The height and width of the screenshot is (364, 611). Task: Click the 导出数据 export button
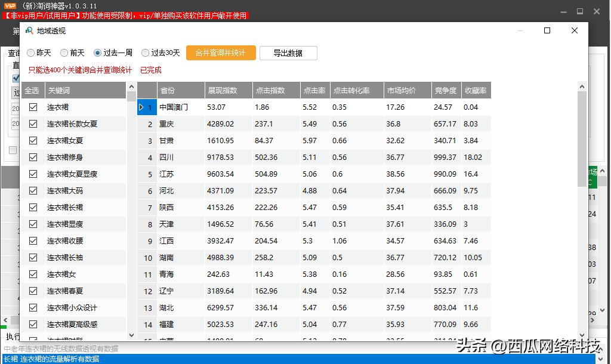click(288, 53)
